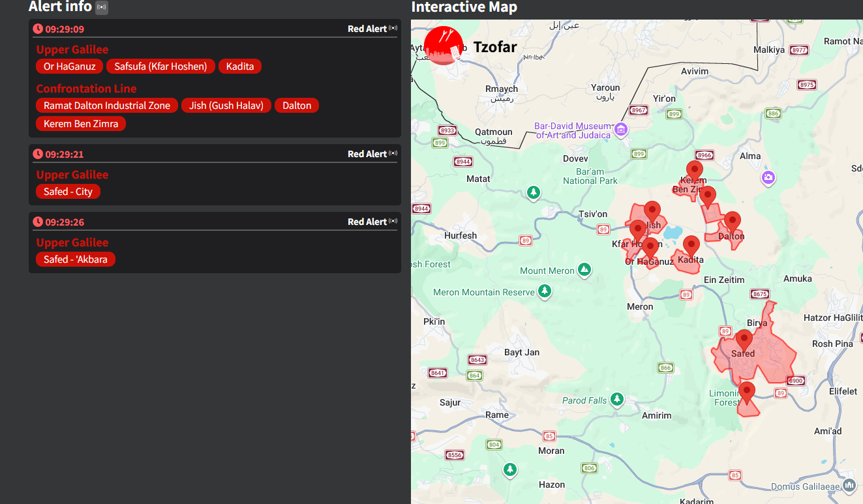Click Upper Galilee heading in the 09:29:21 card
Viewport: 863px width, 504px height.
(x=72, y=175)
